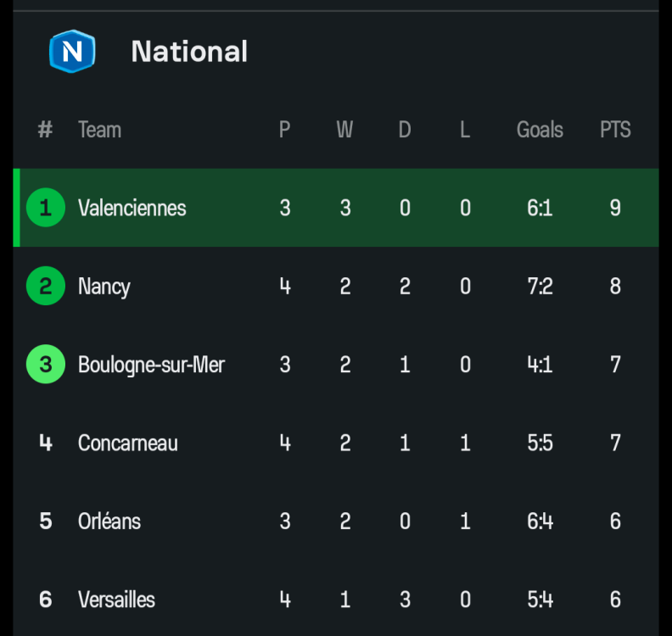Click Valenciennes' 9 points value
The height and width of the screenshot is (636, 672).
pos(615,208)
